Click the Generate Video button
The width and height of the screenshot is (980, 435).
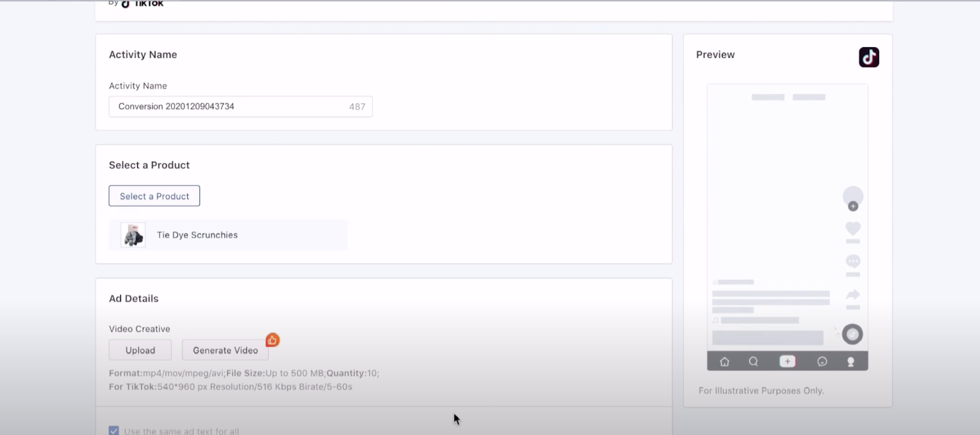(225, 350)
